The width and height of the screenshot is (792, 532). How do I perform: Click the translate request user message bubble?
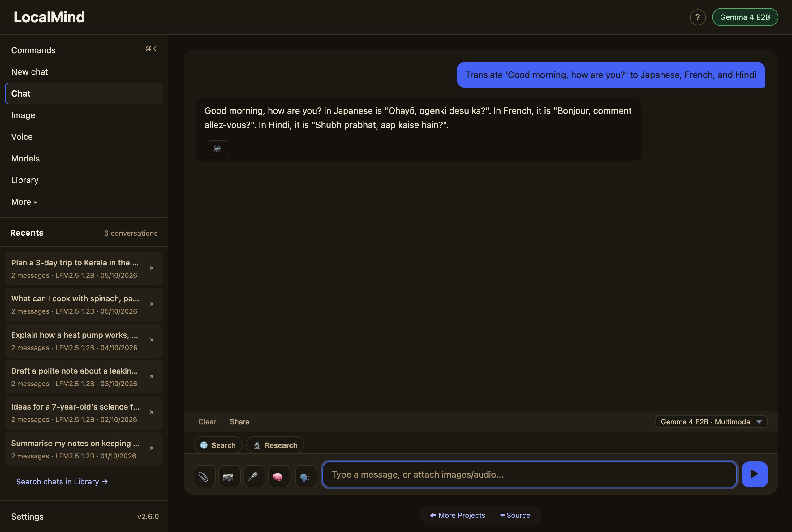click(x=610, y=75)
